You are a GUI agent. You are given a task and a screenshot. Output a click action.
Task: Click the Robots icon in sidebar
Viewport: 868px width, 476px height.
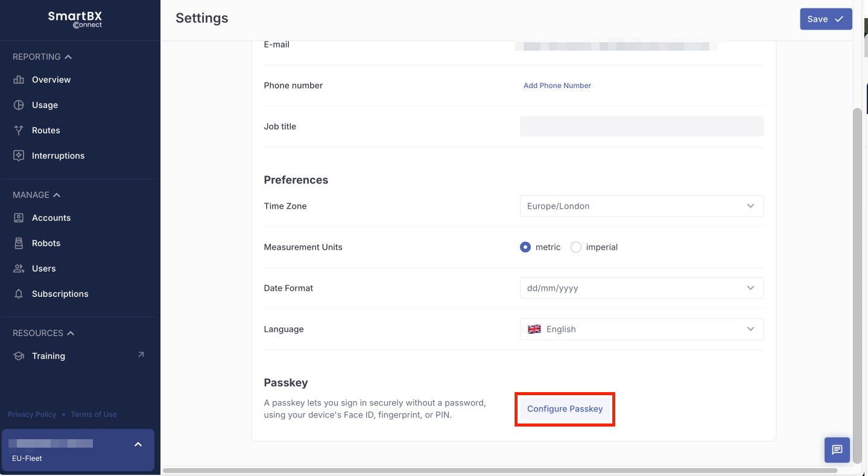(19, 243)
